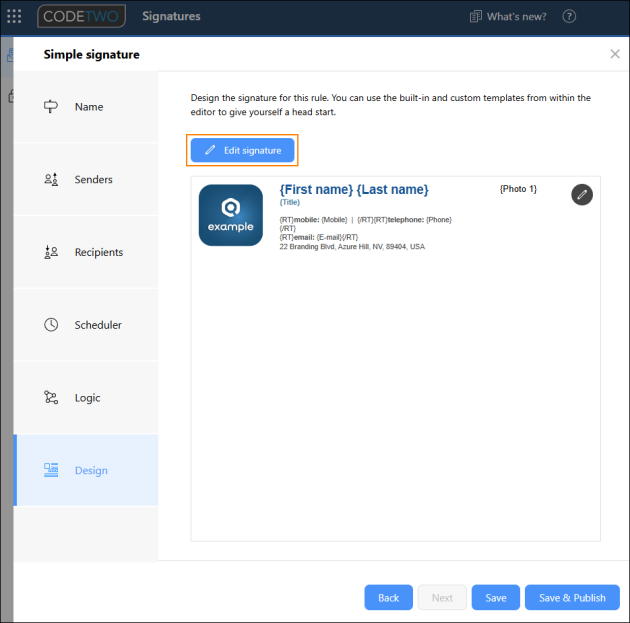Click the example logo image in signature
630x623 pixels.
(231, 215)
